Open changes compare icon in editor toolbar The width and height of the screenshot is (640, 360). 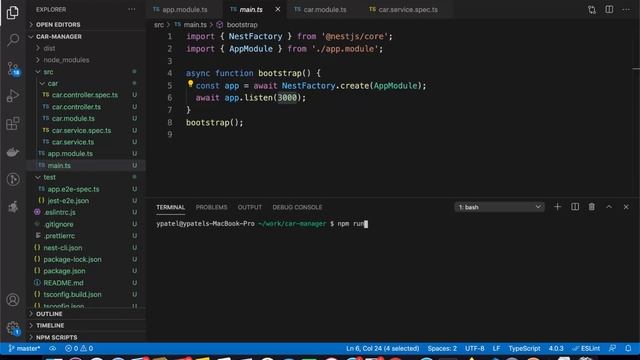click(592, 9)
